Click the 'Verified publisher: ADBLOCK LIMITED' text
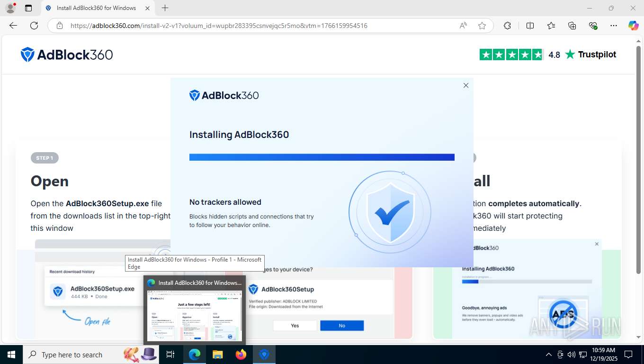Viewport: 644px width, 364px height. pyautogui.click(x=283, y=301)
